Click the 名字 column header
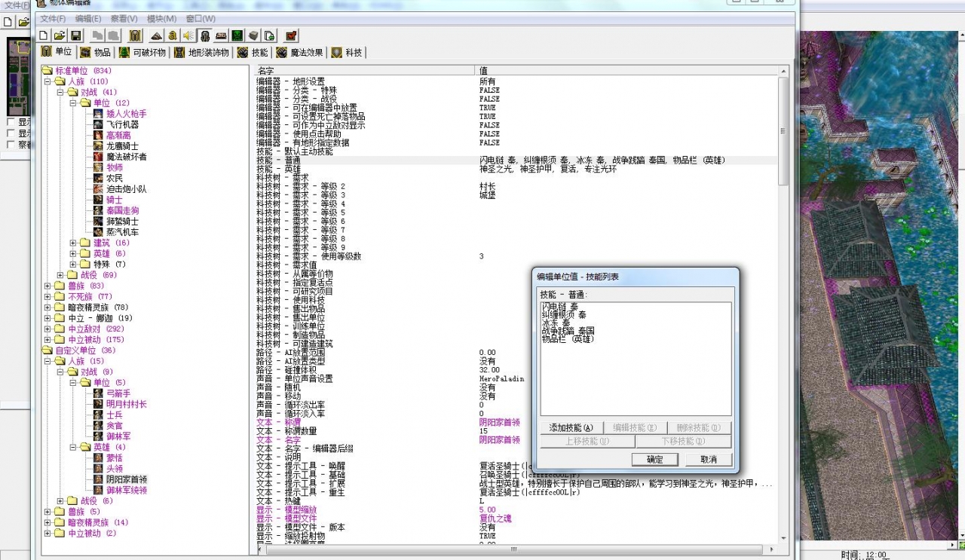This screenshot has height=560, width=965. [365, 71]
